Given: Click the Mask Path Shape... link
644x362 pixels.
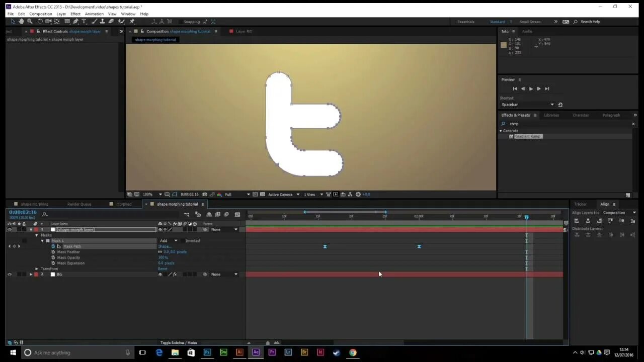Looking at the screenshot, I should [x=165, y=246].
